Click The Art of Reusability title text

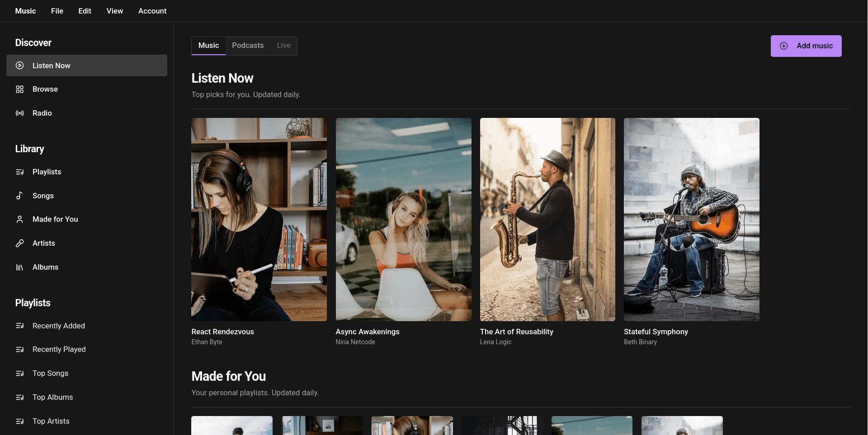tap(517, 332)
